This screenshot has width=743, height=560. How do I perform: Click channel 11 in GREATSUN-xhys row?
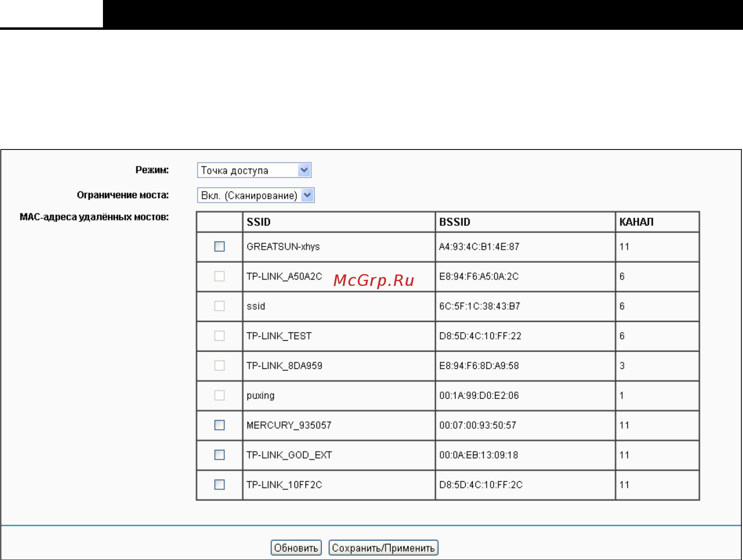[624, 247]
